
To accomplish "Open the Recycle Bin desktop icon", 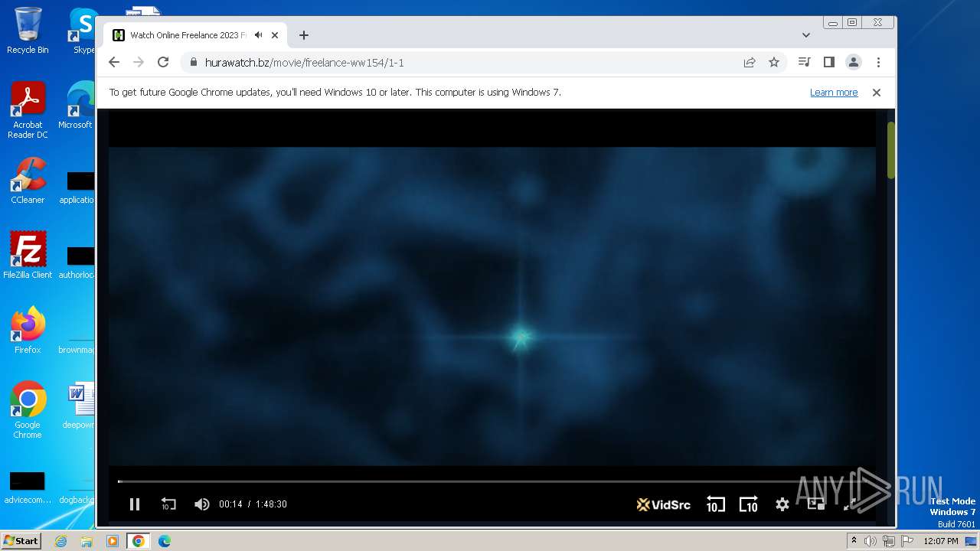I will click(x=28, y=31).
